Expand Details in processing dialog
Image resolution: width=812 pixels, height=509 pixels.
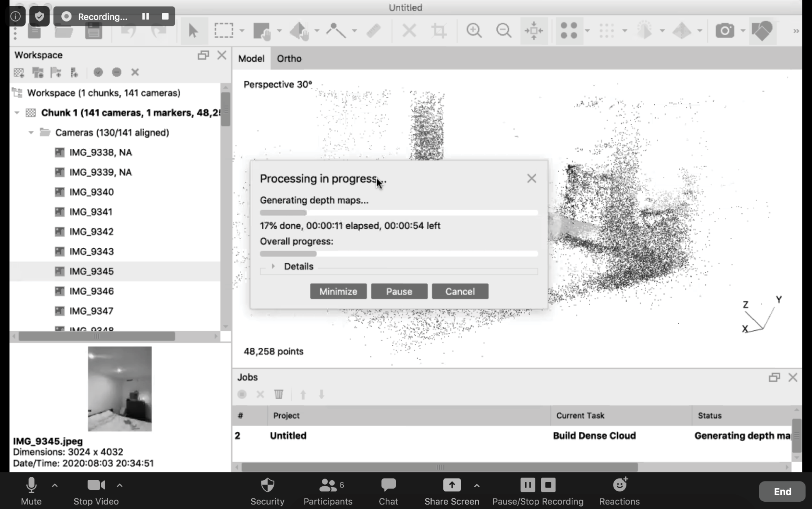pos(273,266)
